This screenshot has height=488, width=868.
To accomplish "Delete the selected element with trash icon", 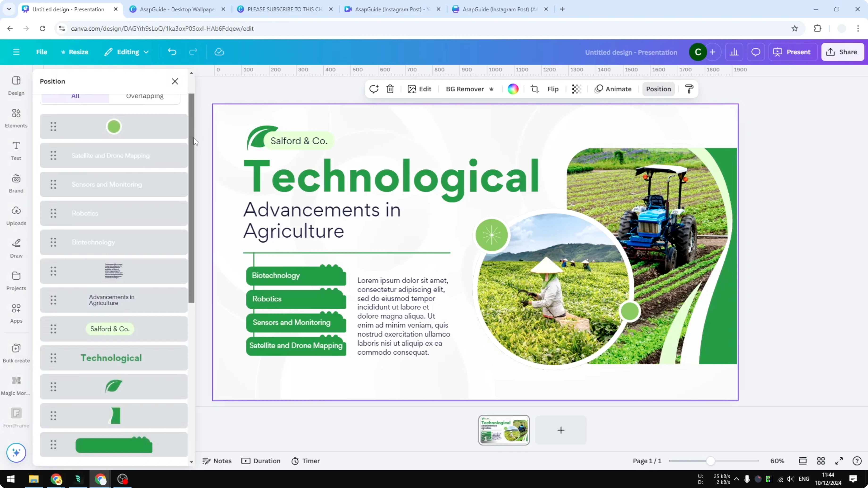I will click(390, 89).
